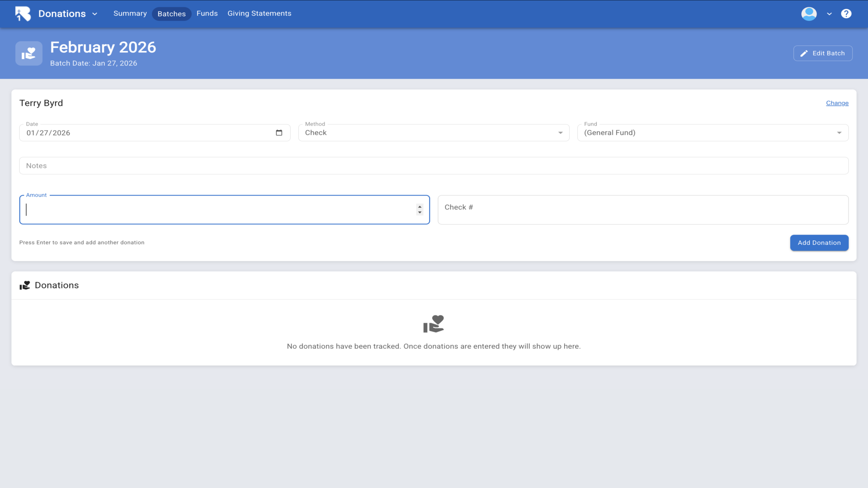This screenshot has height=488, width=868.
Task: Click the pencil icon on Edit Batch
Action: (804, 53)
